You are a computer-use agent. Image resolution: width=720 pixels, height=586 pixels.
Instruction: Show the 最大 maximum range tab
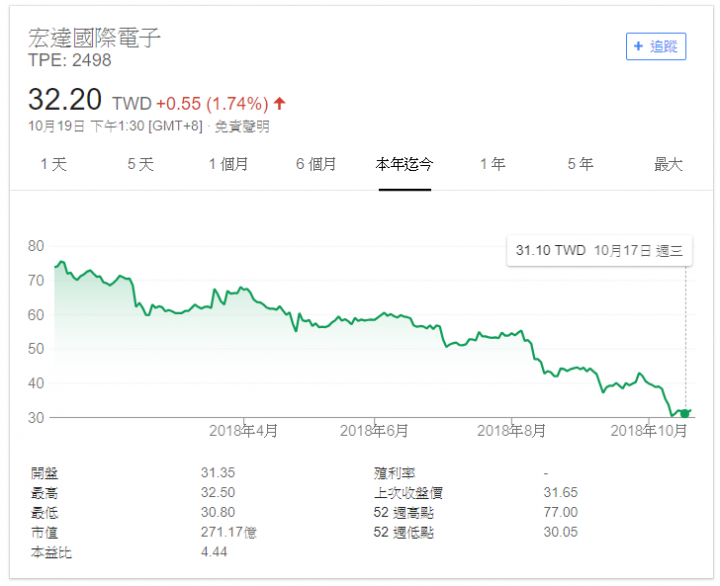[669, 164]
